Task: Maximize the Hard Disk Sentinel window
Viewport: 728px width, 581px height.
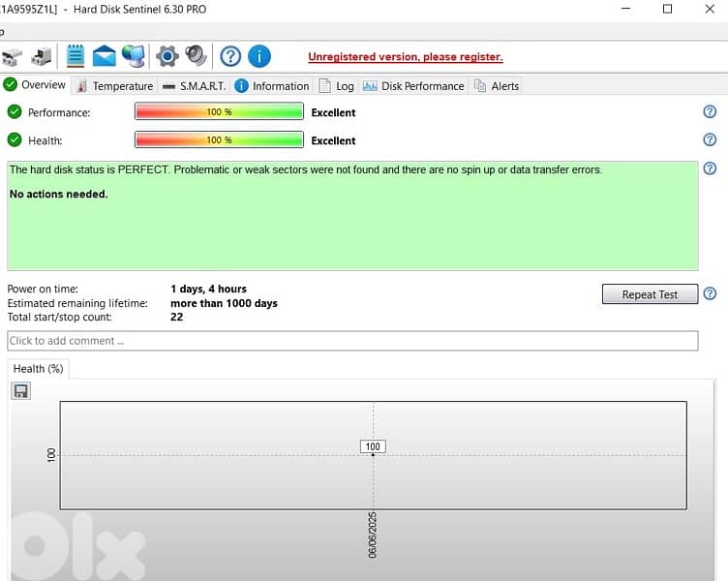Action: (x=667, y=9)
